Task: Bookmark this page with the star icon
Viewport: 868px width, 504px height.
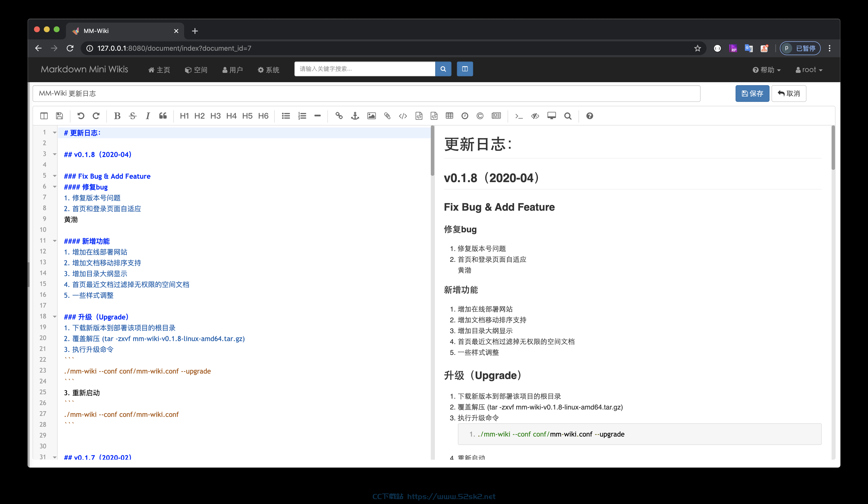Action: [x=697, y=48]
